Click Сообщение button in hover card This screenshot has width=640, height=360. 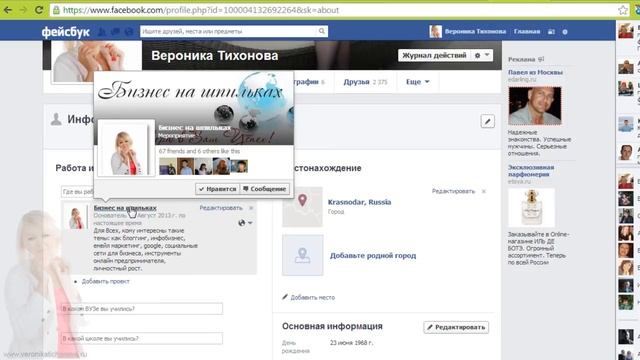pyautogui.click(x=264, y=189)
